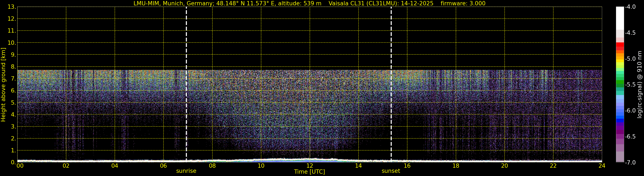Click the -5.0 colorbar tick label

coord(630,59)
